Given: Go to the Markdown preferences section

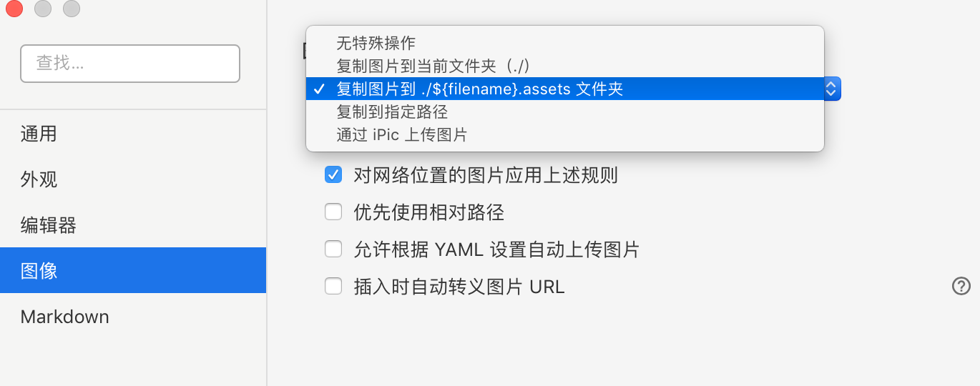Looking at the screenshot, I should point(64,317).
